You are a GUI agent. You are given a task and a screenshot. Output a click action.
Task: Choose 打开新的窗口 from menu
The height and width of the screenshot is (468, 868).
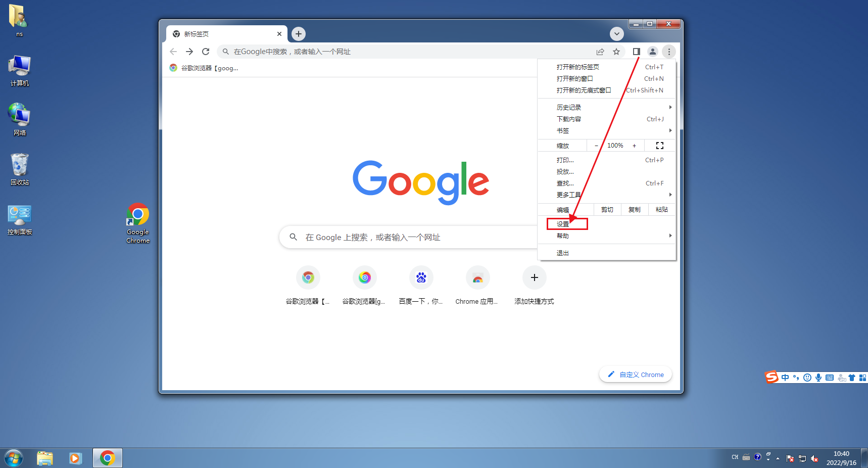tap(607, 78)
